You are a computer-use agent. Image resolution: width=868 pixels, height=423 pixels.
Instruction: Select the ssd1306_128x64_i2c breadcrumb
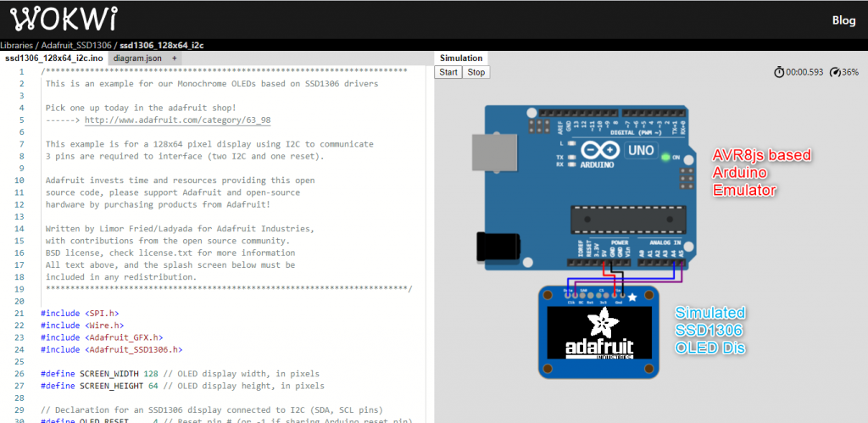coord(162,46)
